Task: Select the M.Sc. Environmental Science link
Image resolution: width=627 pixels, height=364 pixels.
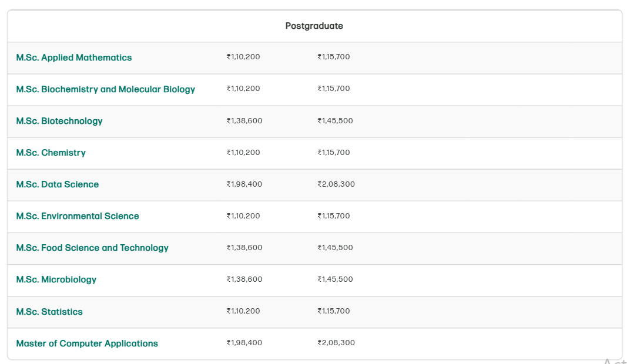Action: [x=77, y=216]
